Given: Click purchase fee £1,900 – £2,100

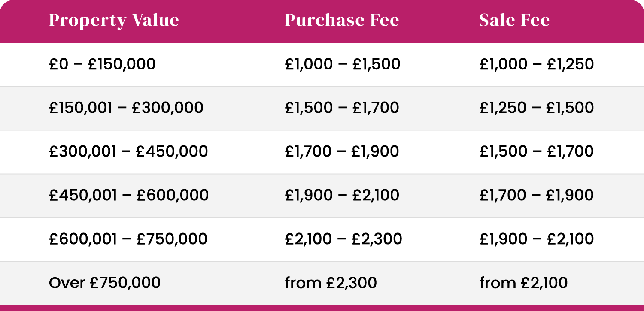Looking at the screenshot, I should (342, 195).
